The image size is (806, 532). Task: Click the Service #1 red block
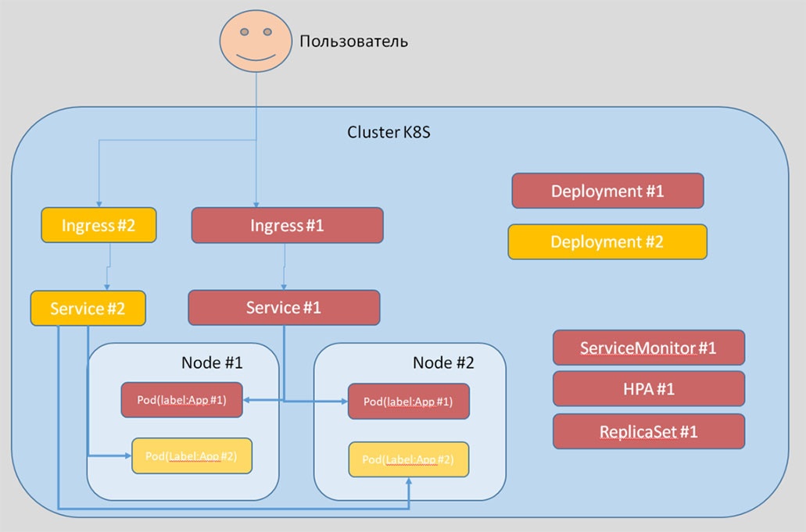pos(284,307)
